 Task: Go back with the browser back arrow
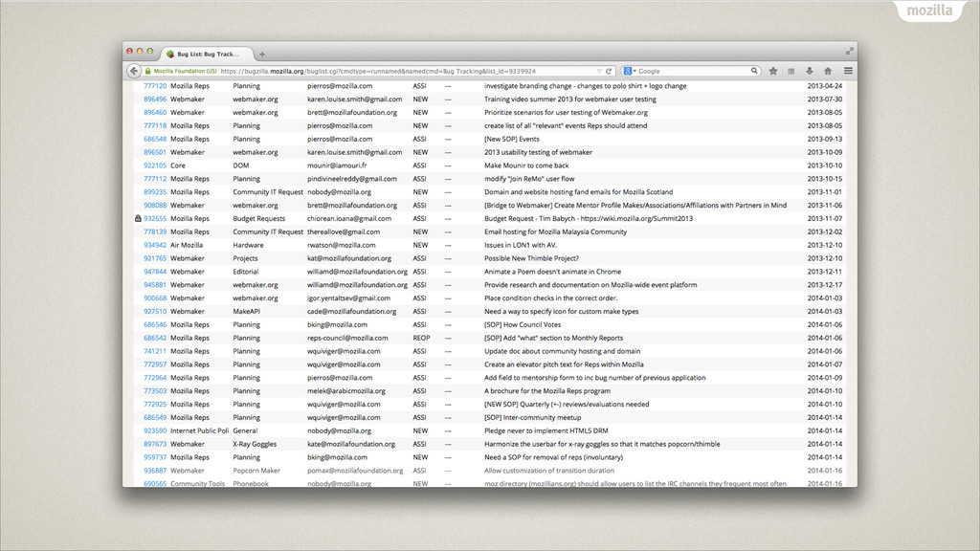click(x=134, y=71)
